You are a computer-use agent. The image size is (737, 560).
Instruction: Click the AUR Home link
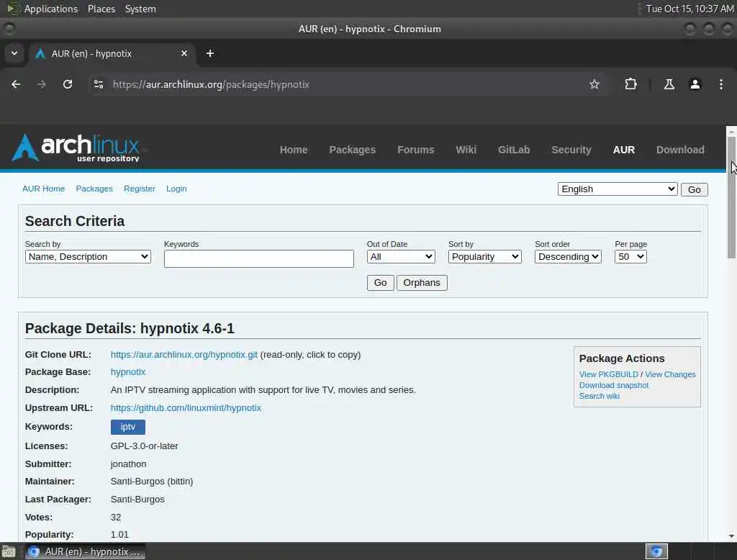click(x=43, y=189)
